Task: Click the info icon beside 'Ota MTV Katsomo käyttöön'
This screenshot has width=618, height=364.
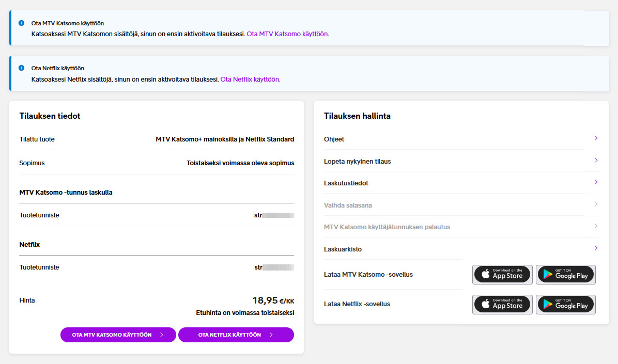Action: (21, 23)
